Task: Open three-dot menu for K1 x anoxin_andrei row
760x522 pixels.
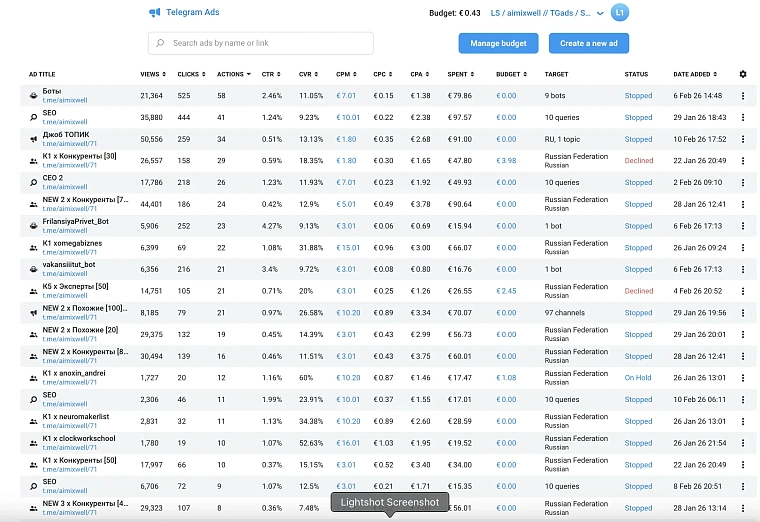Action: [x=743, y=378]
